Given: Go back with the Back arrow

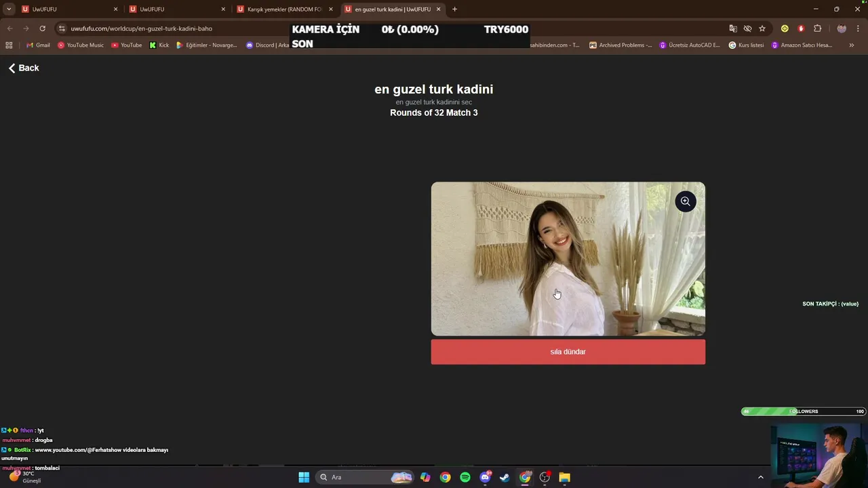Looking at the screenshot, I should pyautogui.click(x=24, y=68).
